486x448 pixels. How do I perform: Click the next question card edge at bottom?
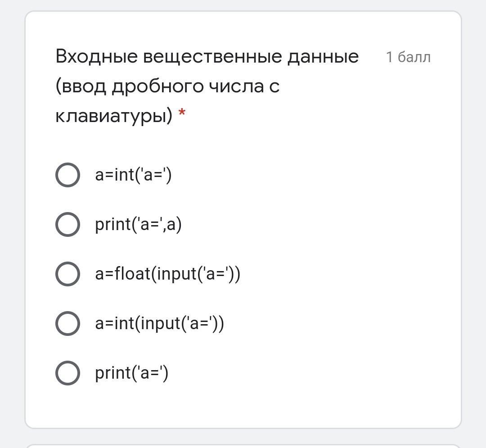click(243, 446)
